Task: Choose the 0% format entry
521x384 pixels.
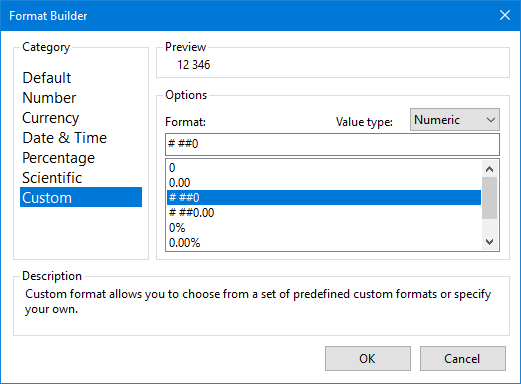Action: point(324,228)
